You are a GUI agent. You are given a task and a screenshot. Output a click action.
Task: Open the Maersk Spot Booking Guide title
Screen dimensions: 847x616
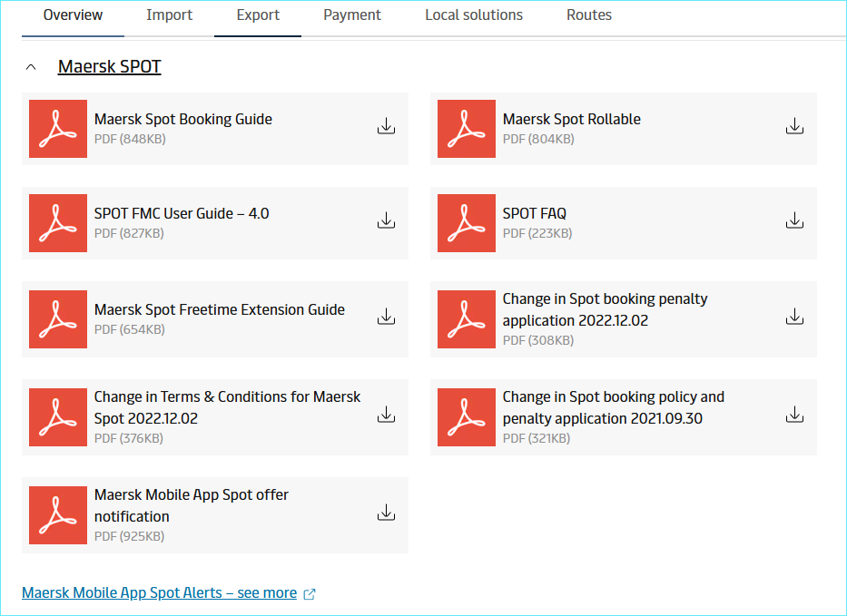point(183,119)
